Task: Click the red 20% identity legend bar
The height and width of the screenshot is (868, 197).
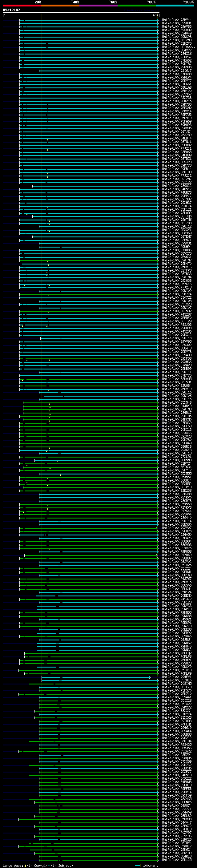Action: coord(22,6)
